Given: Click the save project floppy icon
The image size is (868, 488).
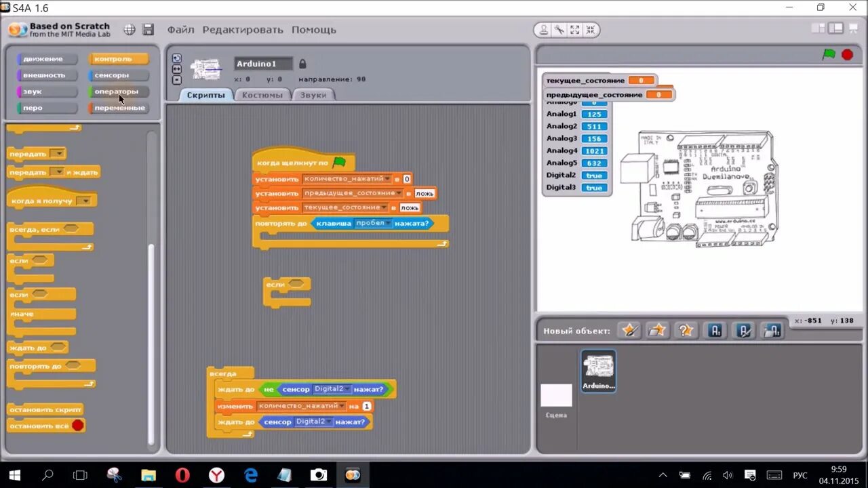Looking at the screenshot, I should point(149,30).
